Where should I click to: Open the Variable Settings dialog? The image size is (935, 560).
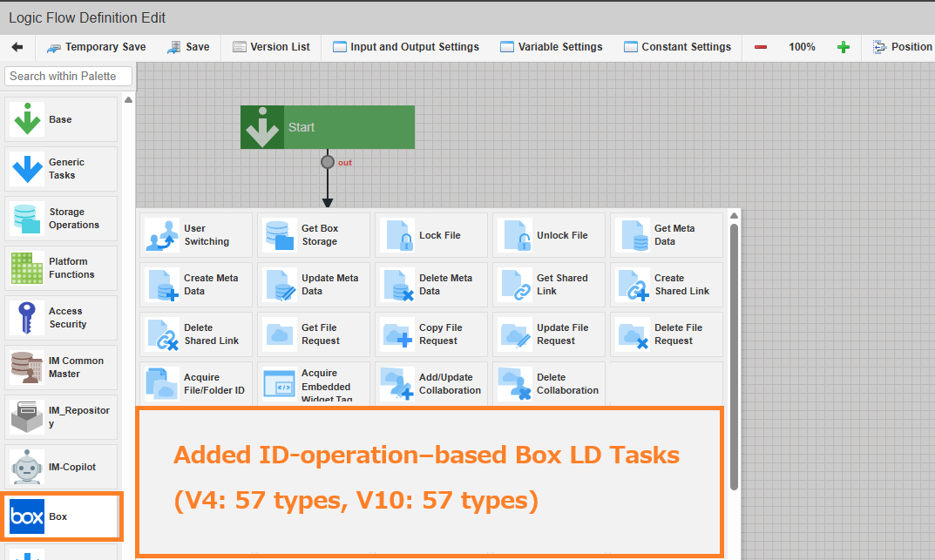pyautogui.click(x=552, y=47)
